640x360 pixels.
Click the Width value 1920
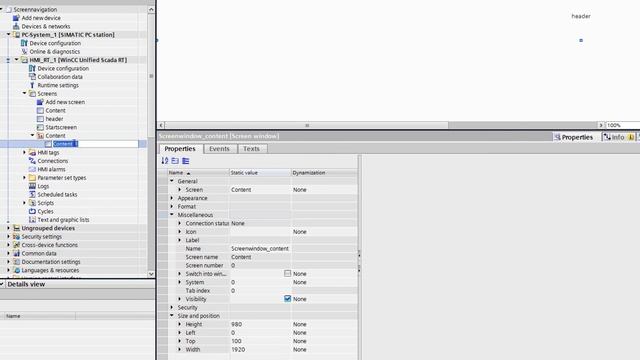tap(260, 349)
